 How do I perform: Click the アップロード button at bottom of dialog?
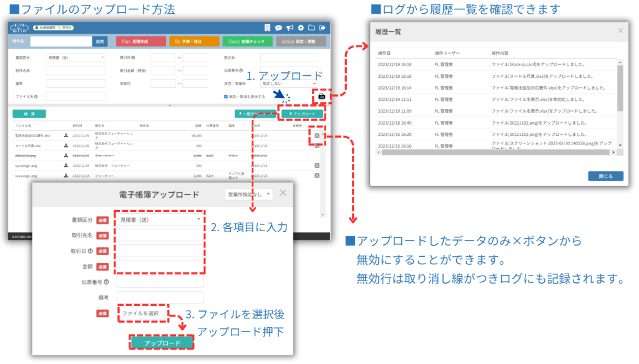(x=162, y=343)
